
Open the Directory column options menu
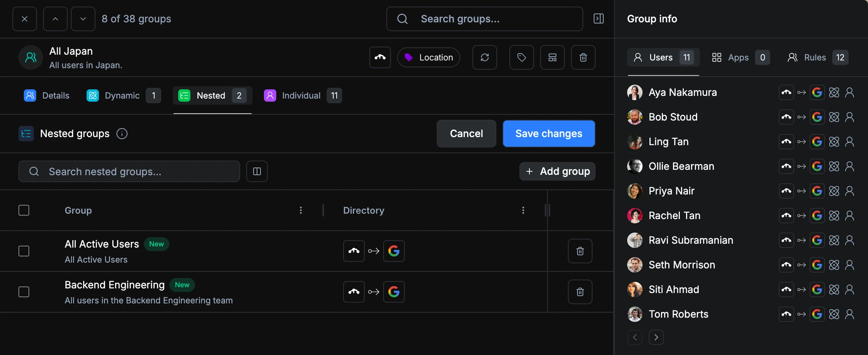click(x=523, y=210)
